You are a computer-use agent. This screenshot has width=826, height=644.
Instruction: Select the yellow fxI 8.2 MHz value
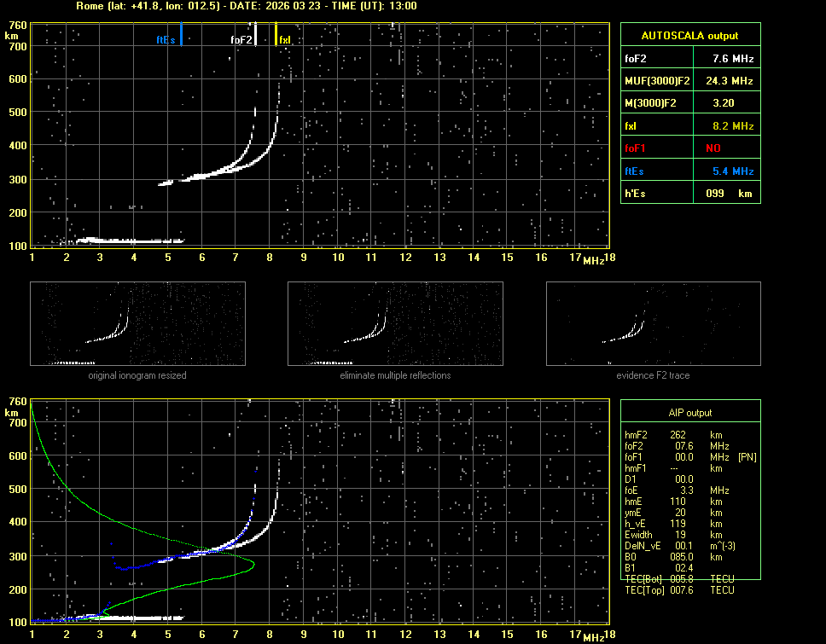pyautogui.click(x=733, y=125)
